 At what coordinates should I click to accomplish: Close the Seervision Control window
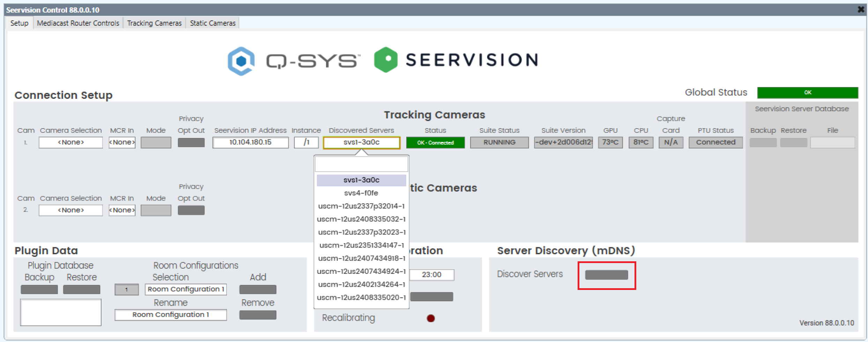coord(861,9)
